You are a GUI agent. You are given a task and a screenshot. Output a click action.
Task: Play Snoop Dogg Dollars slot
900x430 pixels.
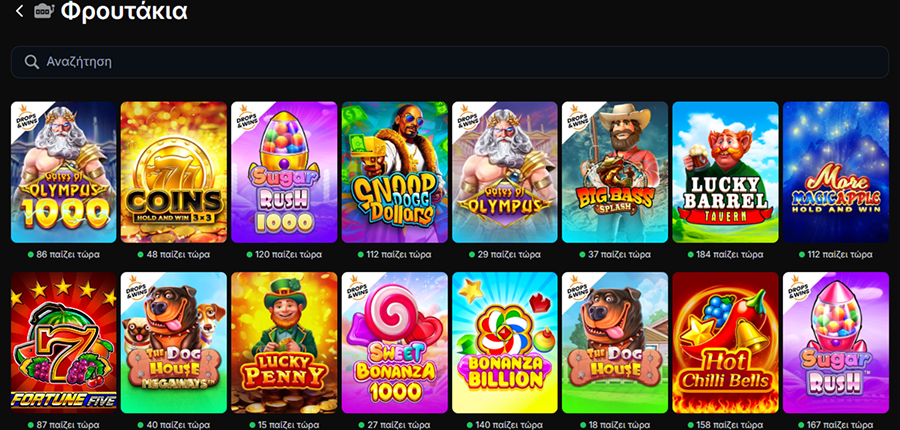pos(394,172)
